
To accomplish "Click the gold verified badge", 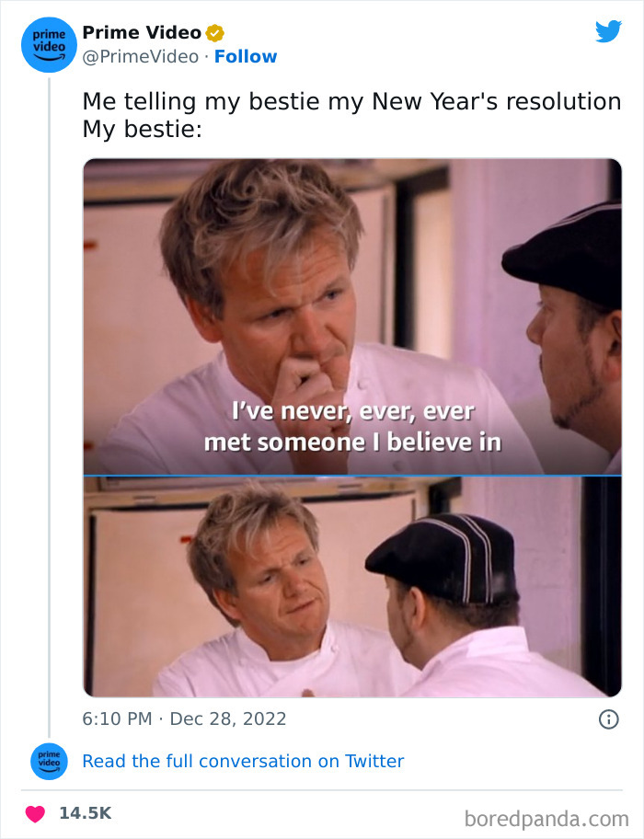I will point(214,33).
